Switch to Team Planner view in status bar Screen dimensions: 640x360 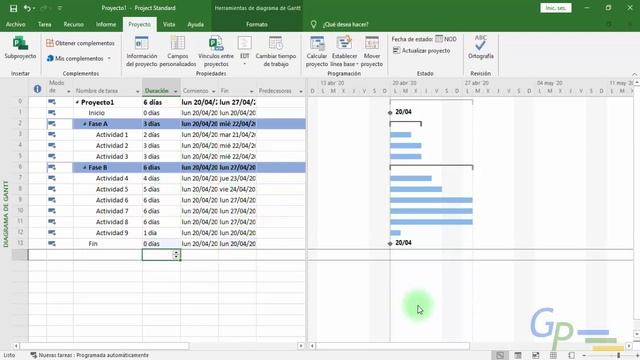(x=536, y=356)
